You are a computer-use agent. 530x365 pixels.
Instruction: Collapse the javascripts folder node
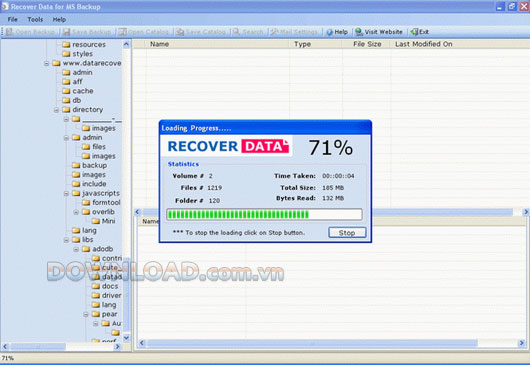click(66, 194)
